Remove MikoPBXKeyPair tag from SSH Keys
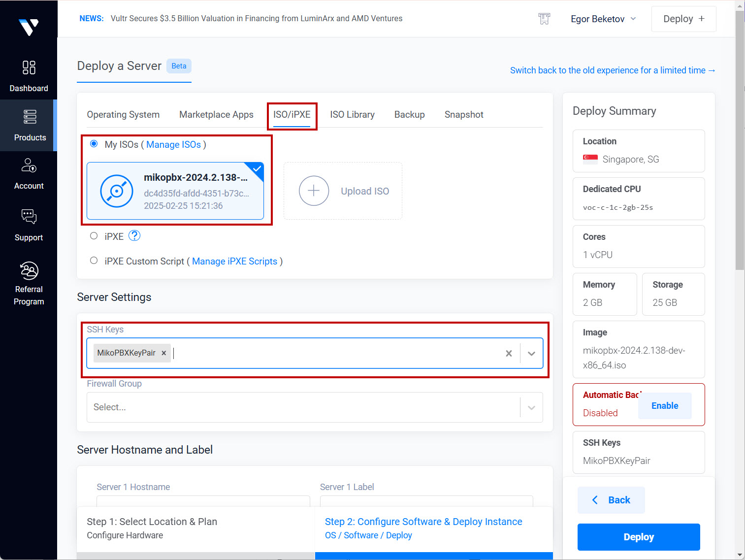The height and width of the screenshot is (560, 745). coord(164,353)
